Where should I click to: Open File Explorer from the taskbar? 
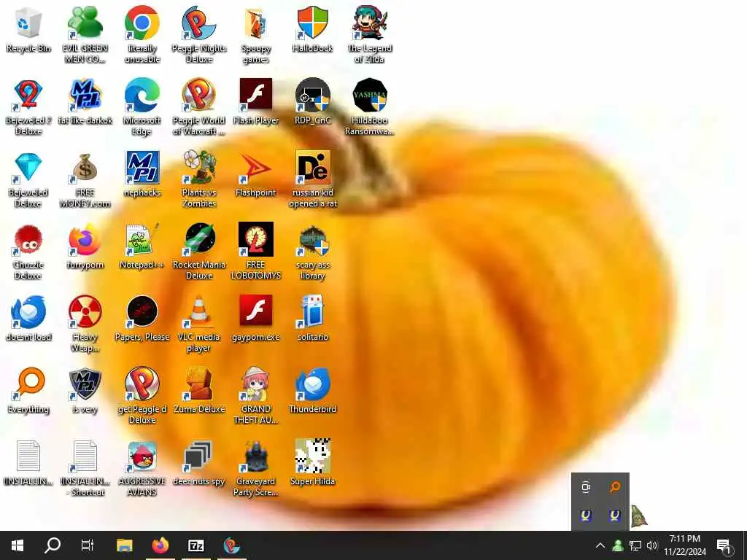(x=125, y=545)
